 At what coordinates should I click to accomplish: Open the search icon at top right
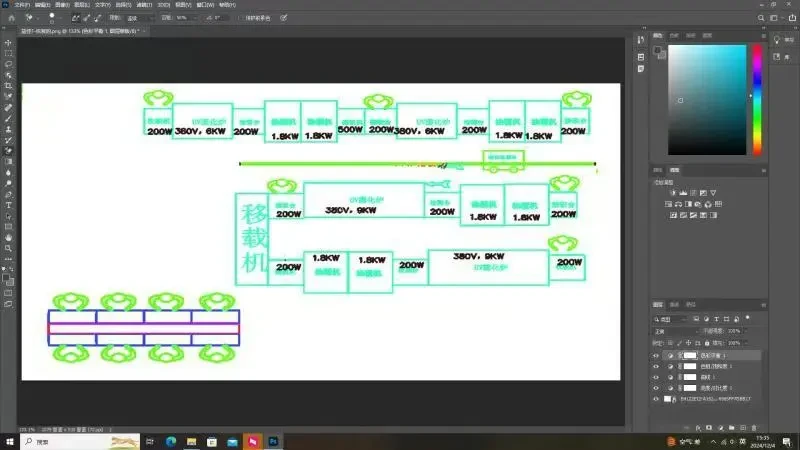click(761, 18)
